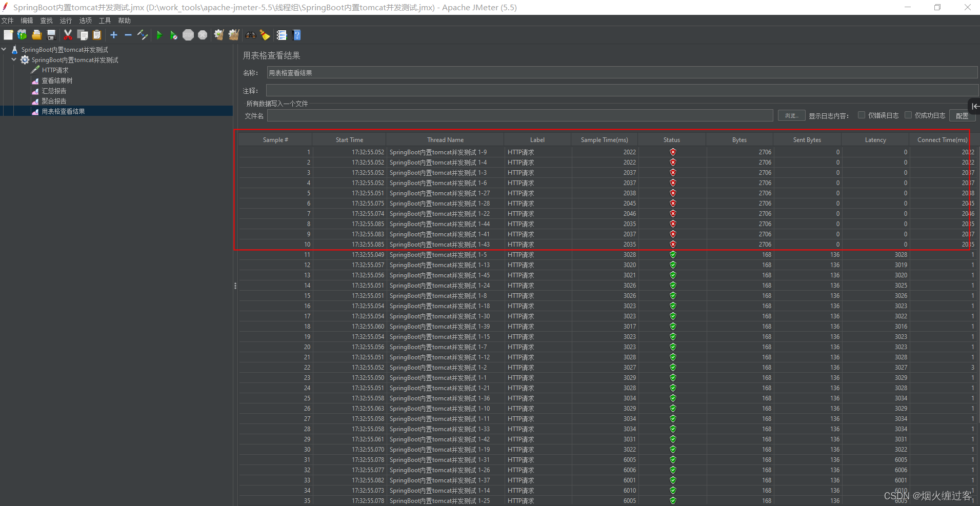Click the Paste clipboard icon
The width and height of the screenshot is (980, 506).
97,35
